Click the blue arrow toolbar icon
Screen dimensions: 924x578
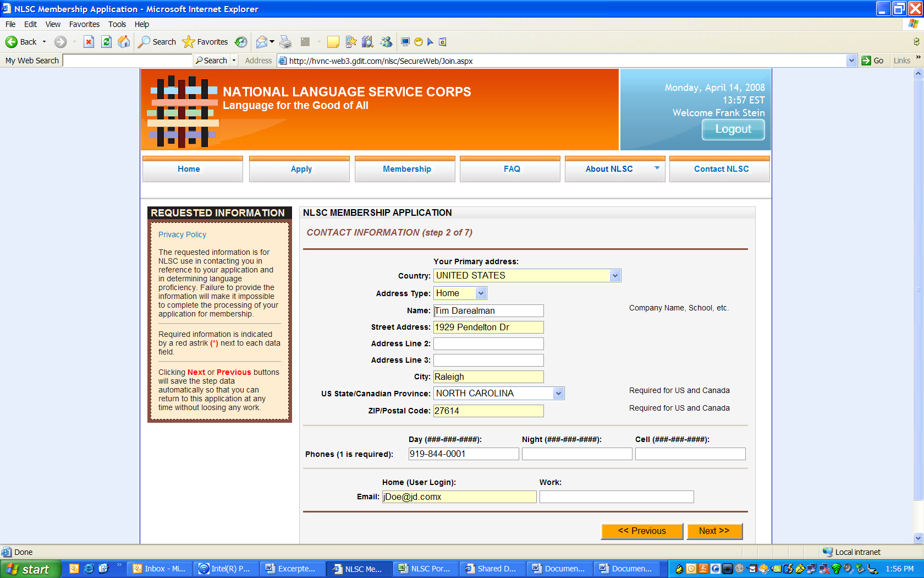pos(430,42)
